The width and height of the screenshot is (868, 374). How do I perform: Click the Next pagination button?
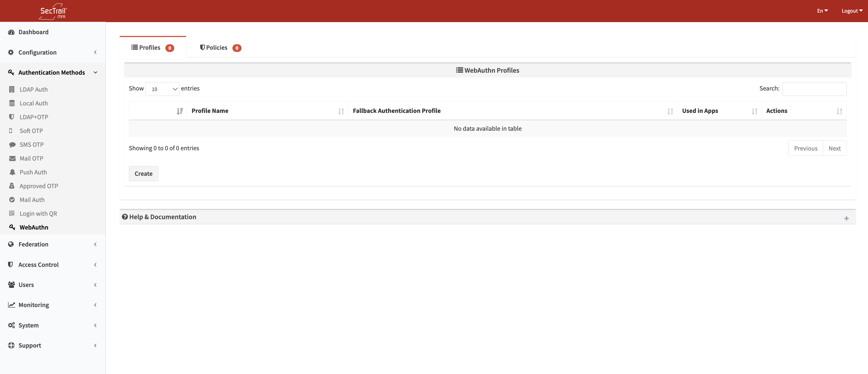point(834,149)
